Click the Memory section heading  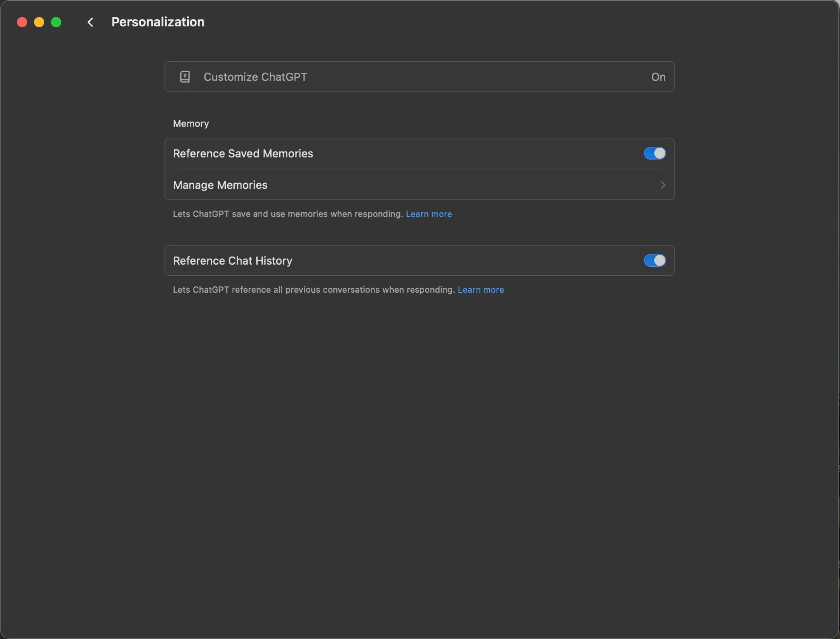(191, 123)
